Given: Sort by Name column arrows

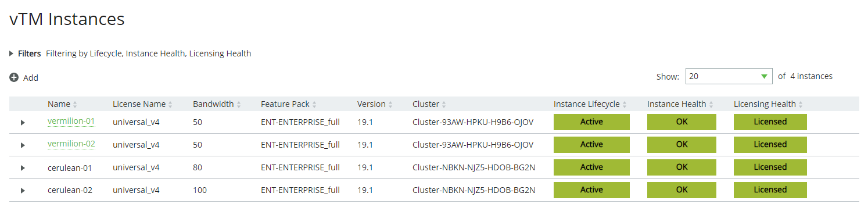Looking at the screenshot, I should click(x=75, y=105).
